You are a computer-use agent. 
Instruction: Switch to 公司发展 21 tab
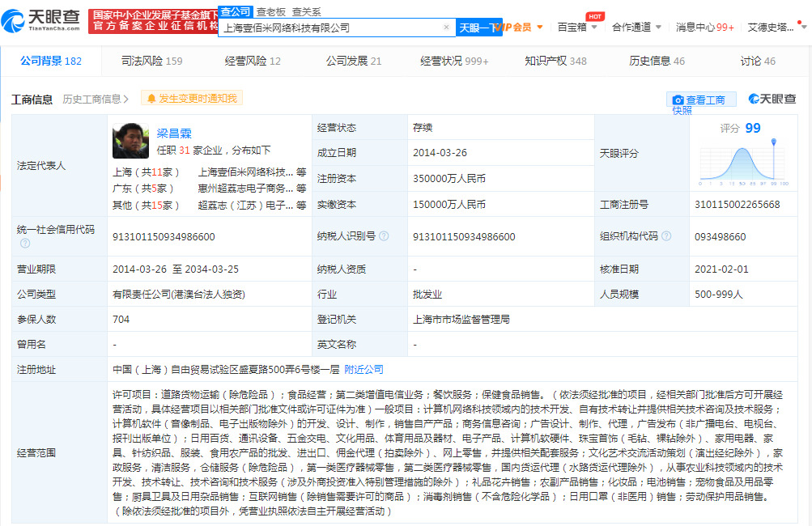coord(354,61)
